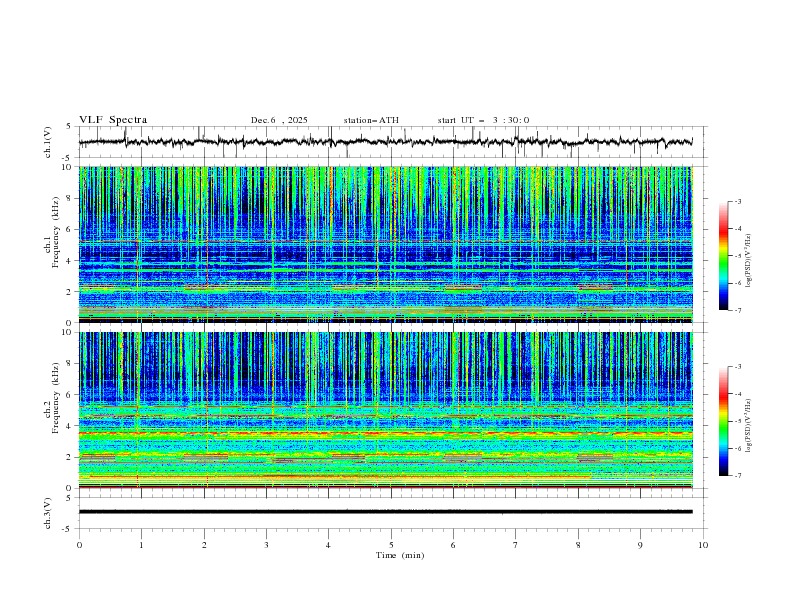Click the "-3" label on ch.2 color bar
This screenshot has height=612, width=792.
(x=737, y=367)
